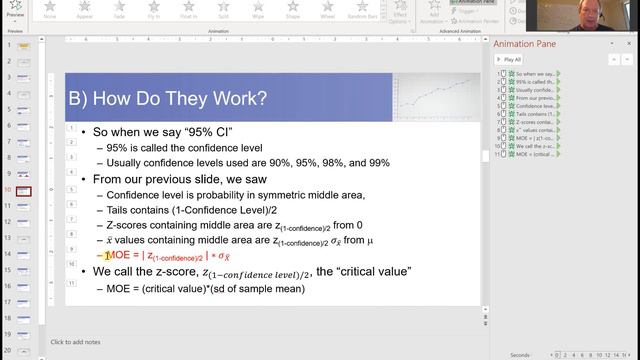Click animation tag 4 beside the slide
The height and width of the screenshot is (360, 640).
coord(71,172)
